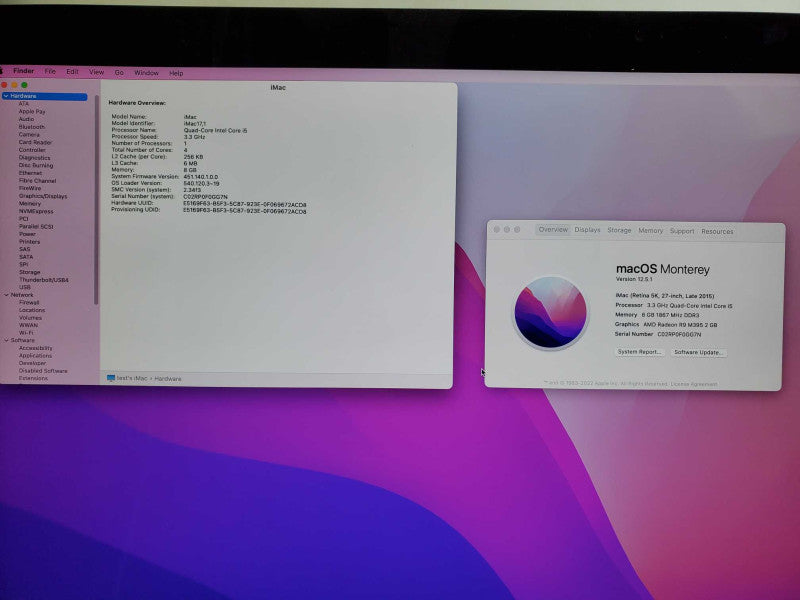Click the Hardware UUID value
The height and width of the screenshot is (600, 800).
point(245,204)
